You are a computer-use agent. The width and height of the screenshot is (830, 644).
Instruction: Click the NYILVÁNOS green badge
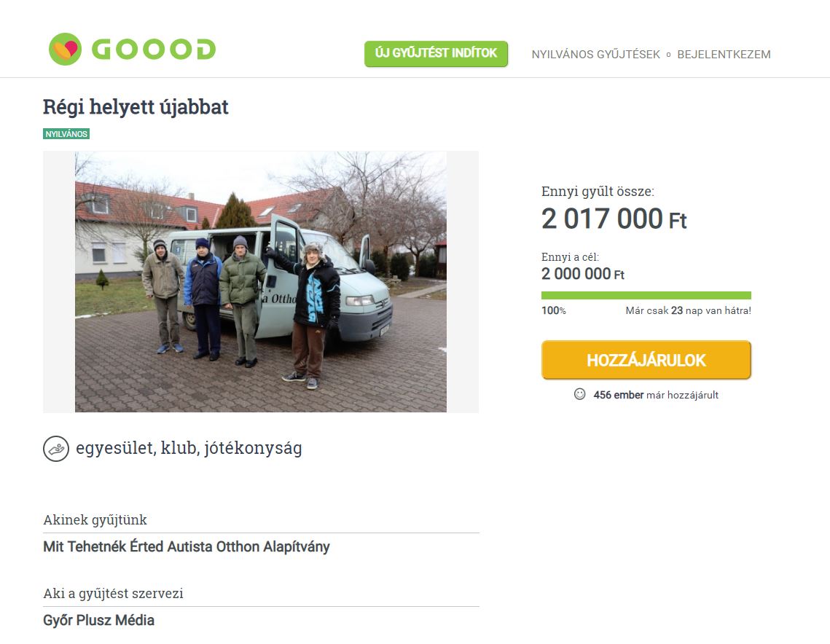[66, 134]
